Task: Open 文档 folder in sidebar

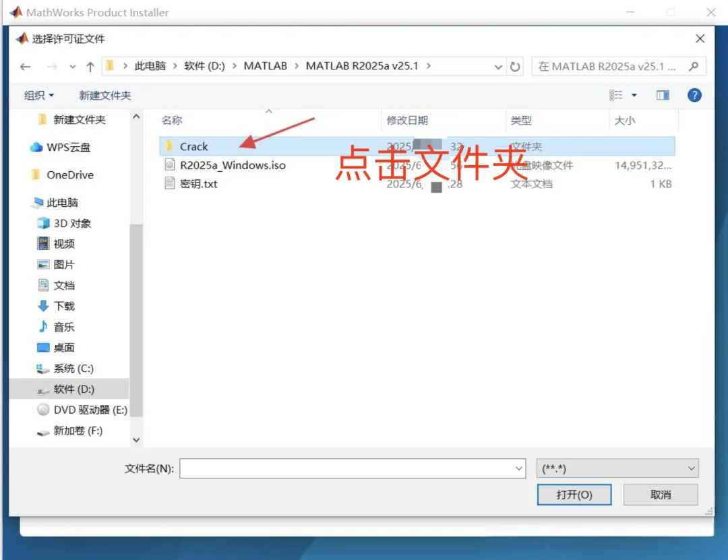Action: 63,285
